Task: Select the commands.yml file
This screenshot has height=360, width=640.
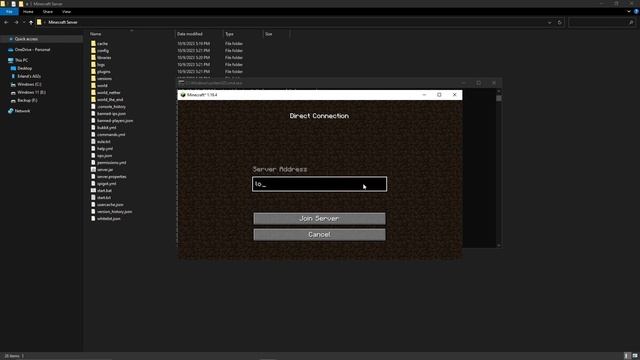Action: (x=111, y=135)
